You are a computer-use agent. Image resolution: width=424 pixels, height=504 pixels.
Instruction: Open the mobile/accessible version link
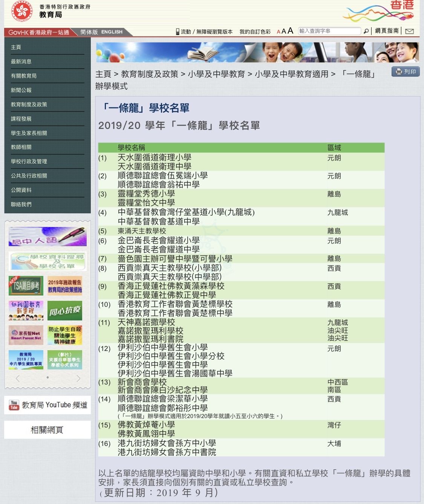(x=204, y=32)
